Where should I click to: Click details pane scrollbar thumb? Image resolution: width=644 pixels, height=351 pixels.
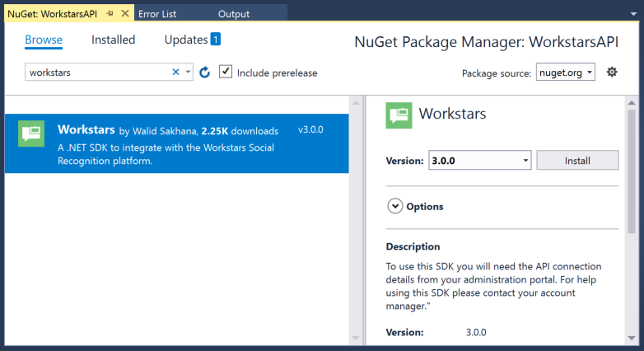[632, 171]
